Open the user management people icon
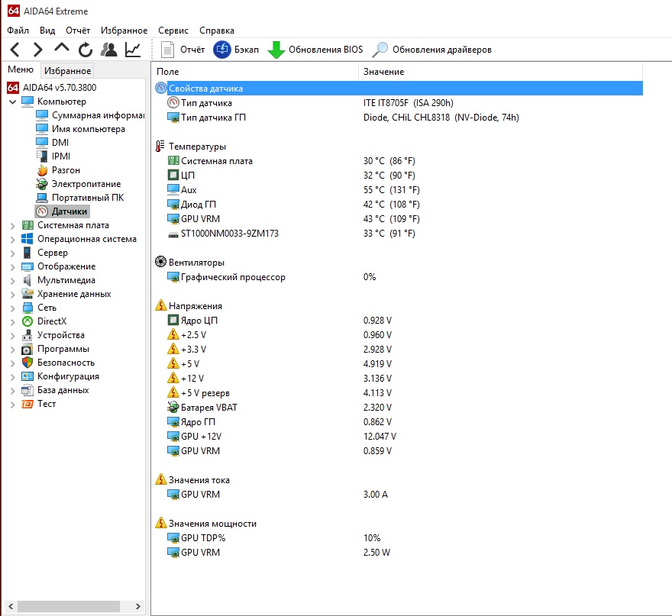The width and height of the screenshot is (672, 616). (109, 50)
